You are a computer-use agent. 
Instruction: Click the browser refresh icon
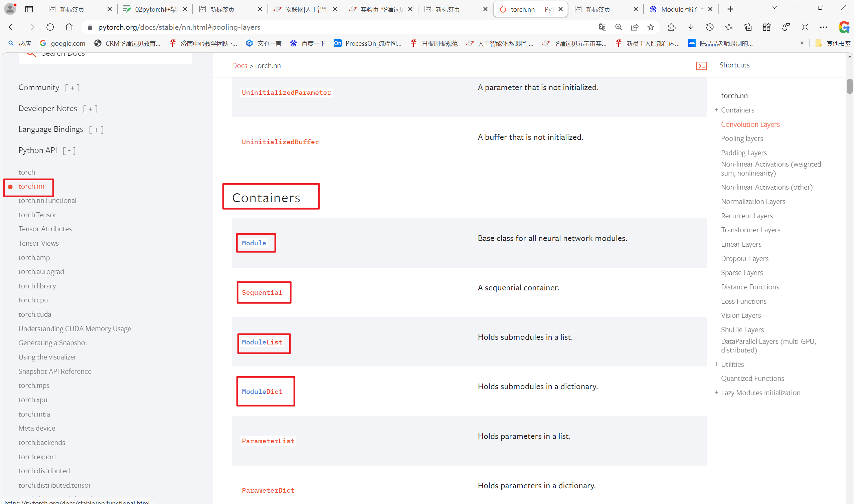(50, 27)
